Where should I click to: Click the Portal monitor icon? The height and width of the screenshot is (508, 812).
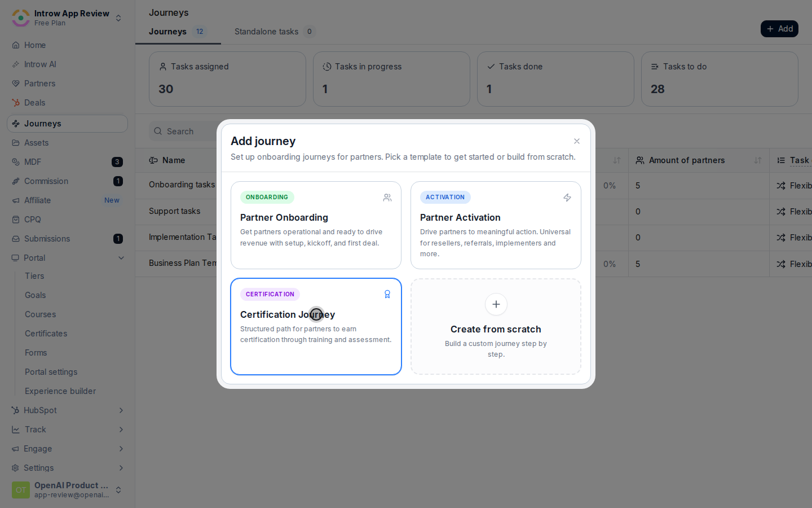(x=15, y=258)
